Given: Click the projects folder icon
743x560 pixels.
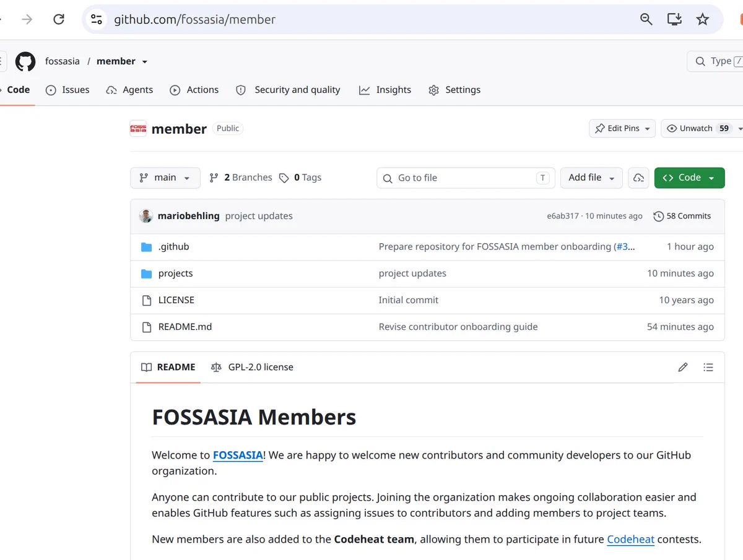Looking at the screenshot, I should 147,274.
